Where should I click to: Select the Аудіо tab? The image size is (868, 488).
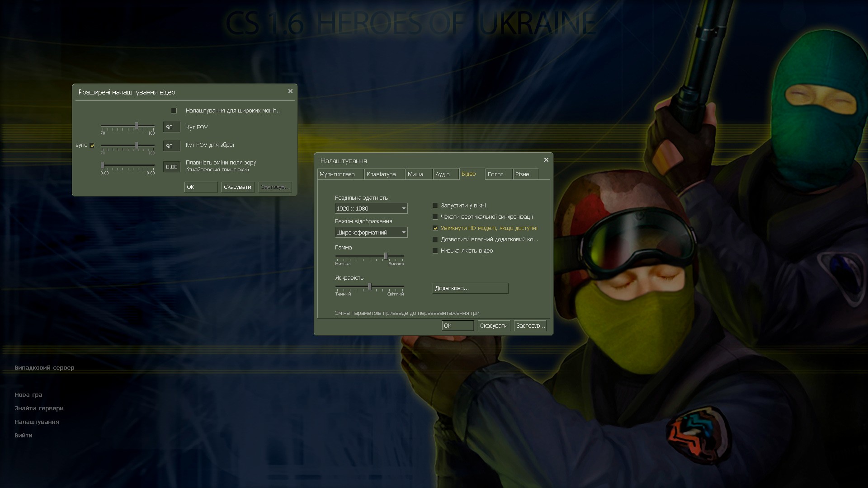coord(442,174)
